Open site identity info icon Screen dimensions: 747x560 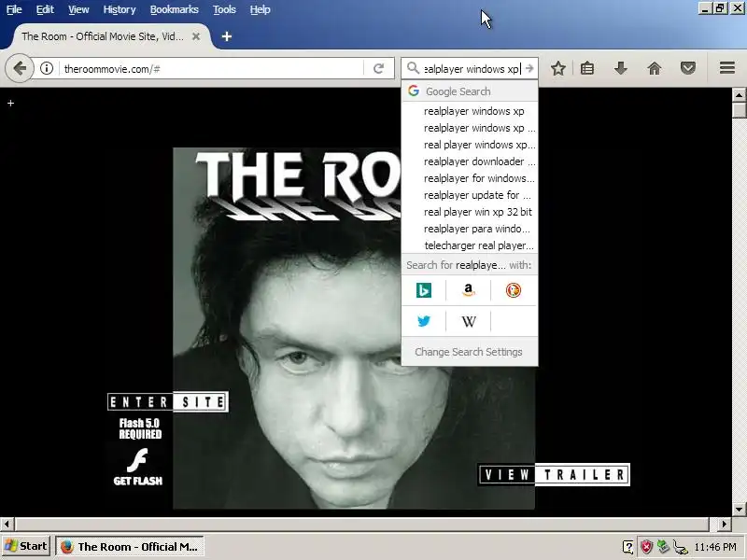coord(46,68)
